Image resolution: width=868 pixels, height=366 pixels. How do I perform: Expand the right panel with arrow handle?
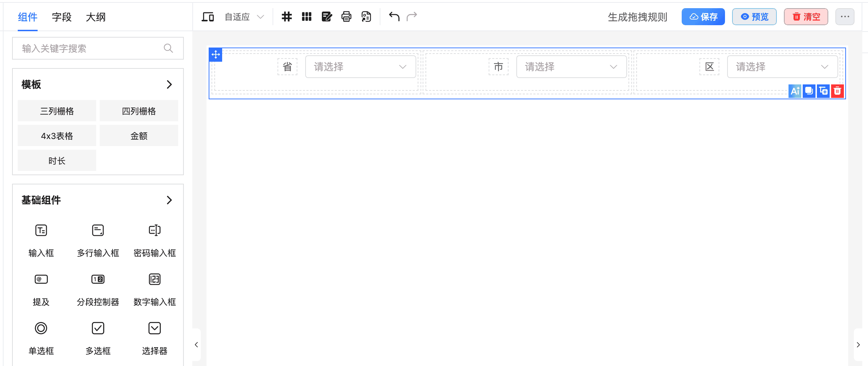click(858, 345)
